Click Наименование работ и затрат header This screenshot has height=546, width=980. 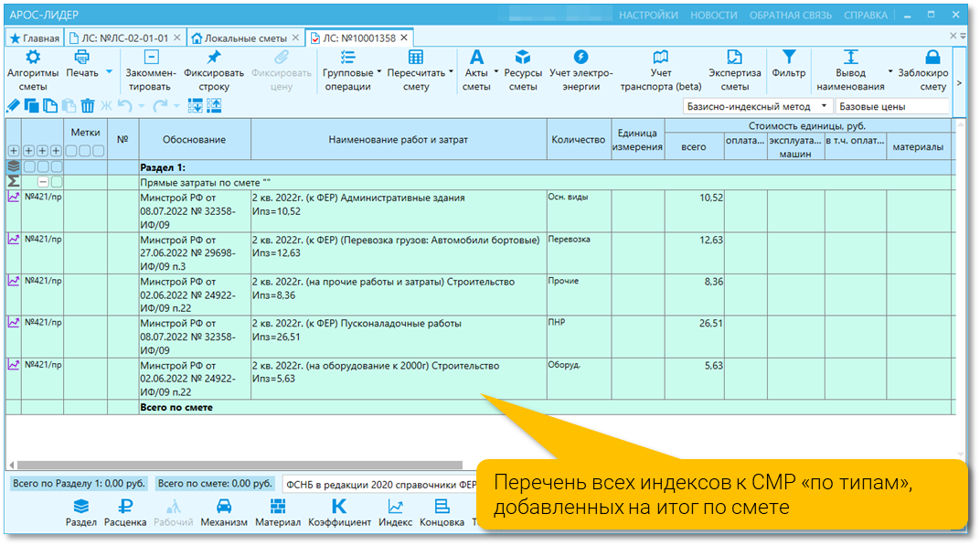399,139
